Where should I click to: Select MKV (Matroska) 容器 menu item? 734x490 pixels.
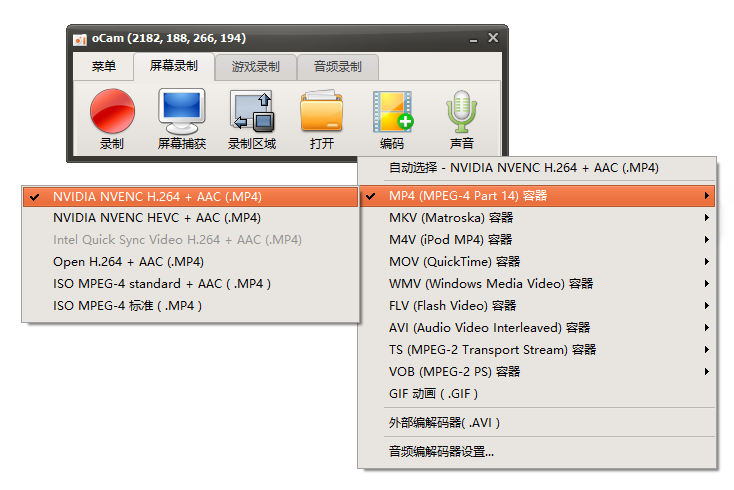click(537, 218)
